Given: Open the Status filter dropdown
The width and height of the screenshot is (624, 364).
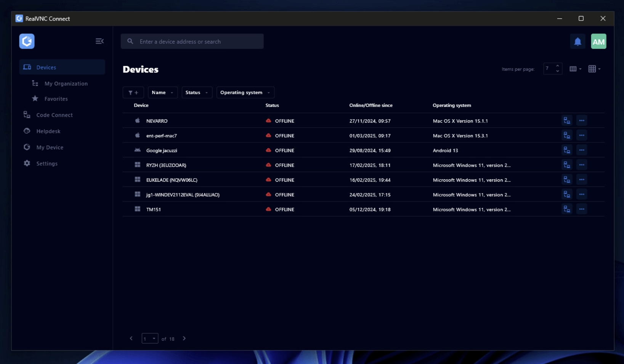Looking at the screenshot, I should 197,93.
